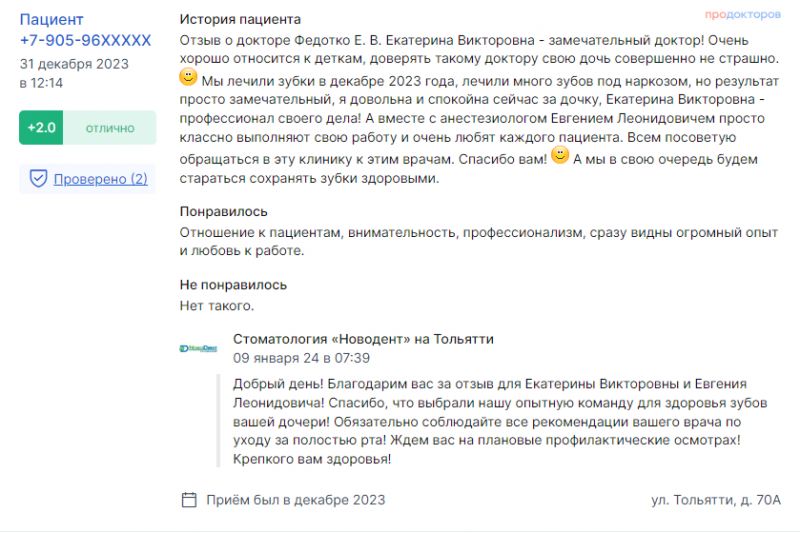Click the smiley emoji after "Спасибо вам!"
The width and height of the screenshot is (800, 533).
tap(560, 155)
